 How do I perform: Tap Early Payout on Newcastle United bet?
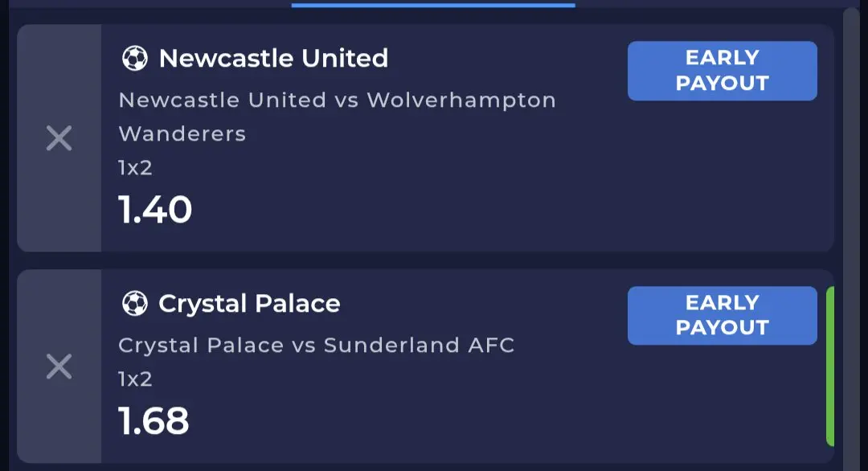(x=722, y=71)
